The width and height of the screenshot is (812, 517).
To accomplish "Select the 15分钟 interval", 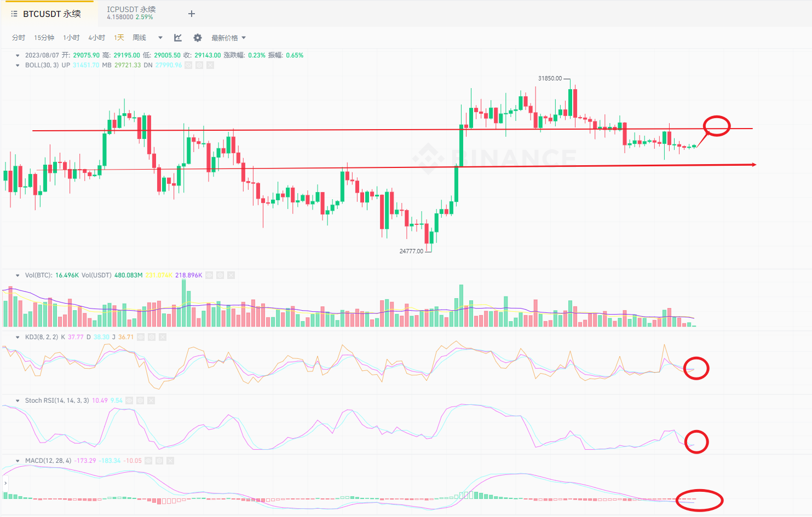I will [44, 38].
